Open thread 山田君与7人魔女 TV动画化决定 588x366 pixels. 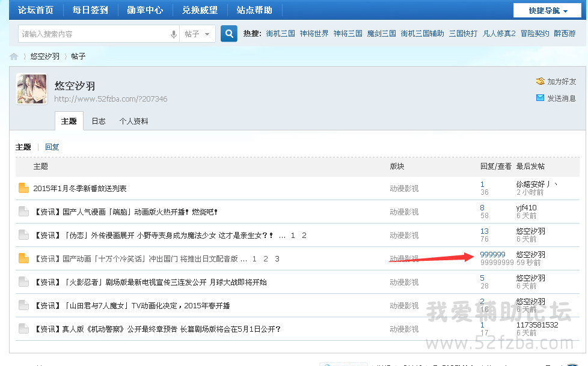(x=132, y=306)
